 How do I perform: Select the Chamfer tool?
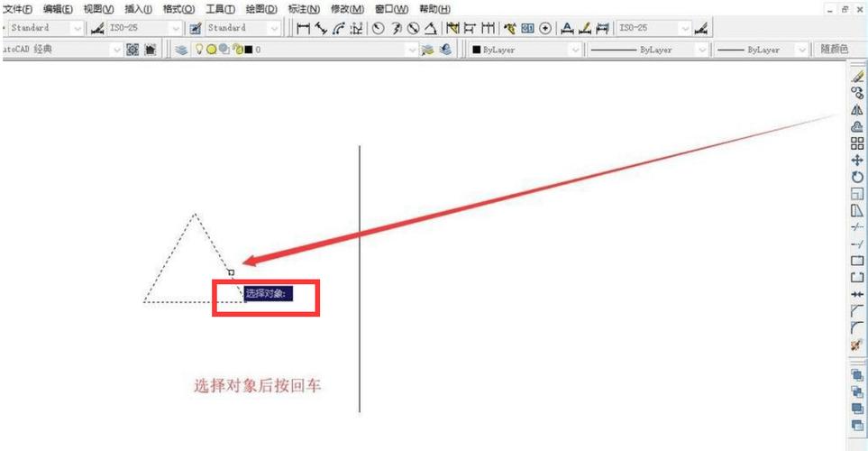[857, 311]
